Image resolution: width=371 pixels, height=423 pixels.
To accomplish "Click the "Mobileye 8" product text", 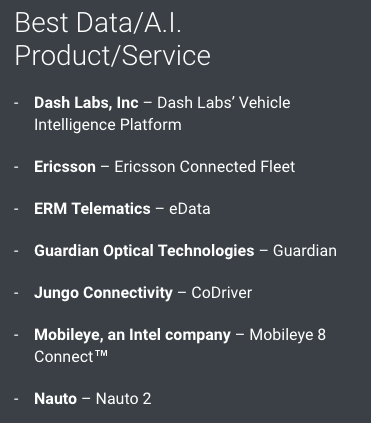I will coord(287,335).
